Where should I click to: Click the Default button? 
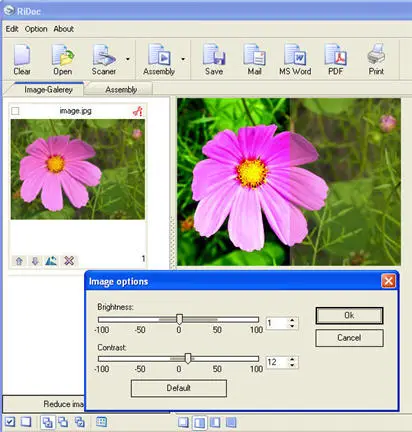179,388
